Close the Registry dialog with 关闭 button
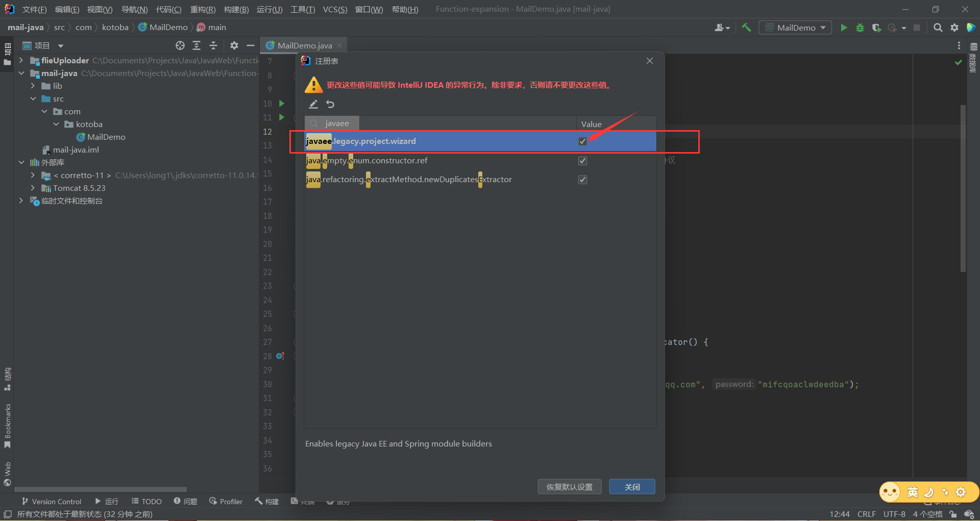This screenshot has width=980, height=521. (x=631, y=486)
